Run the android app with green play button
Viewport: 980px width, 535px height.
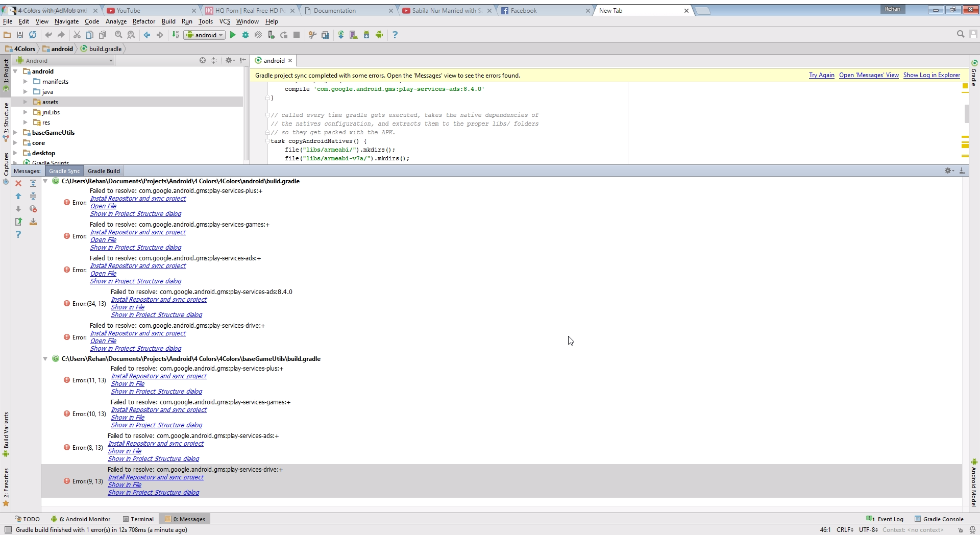(233, 35)
